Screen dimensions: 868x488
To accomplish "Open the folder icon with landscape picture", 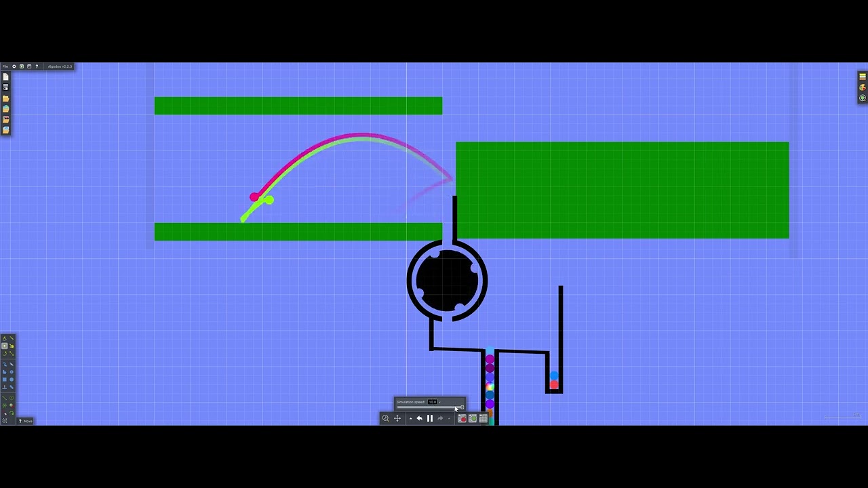I will (x=5, y=108).
